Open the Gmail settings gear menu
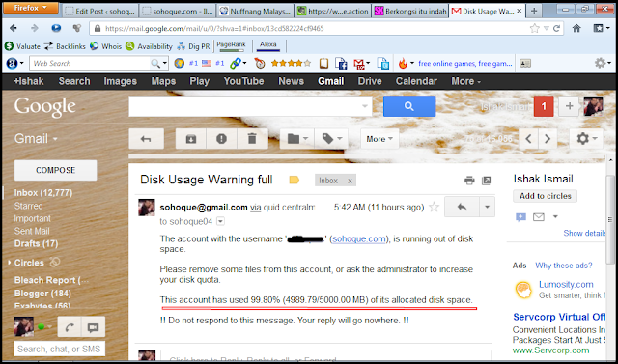The height and width of the screenshot is (364, 618). click(586, 139)
